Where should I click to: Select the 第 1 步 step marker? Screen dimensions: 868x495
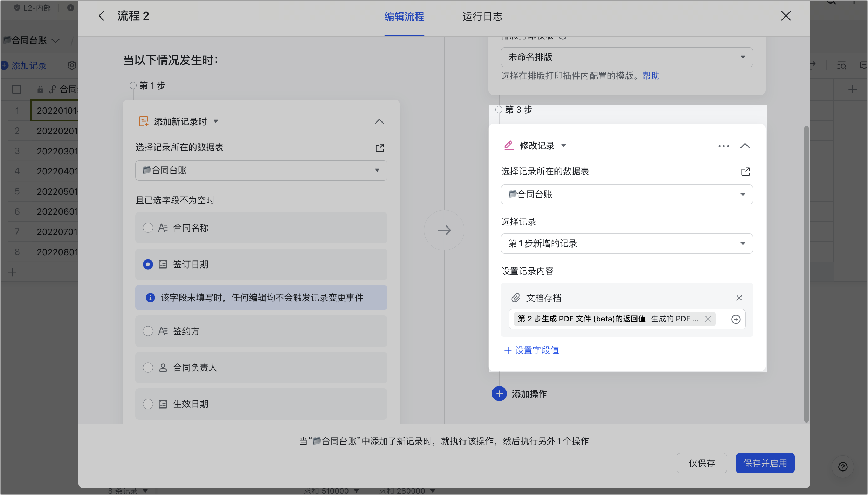tap(133, 85)
